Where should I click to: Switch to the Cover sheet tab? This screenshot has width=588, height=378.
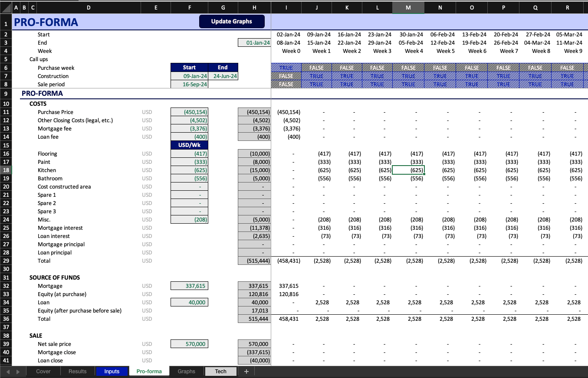[x=43, y=371]
